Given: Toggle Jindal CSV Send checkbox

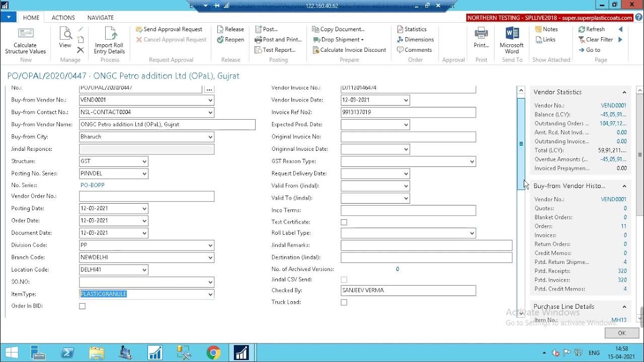Looking at the screenshot, I should [344, 280].
